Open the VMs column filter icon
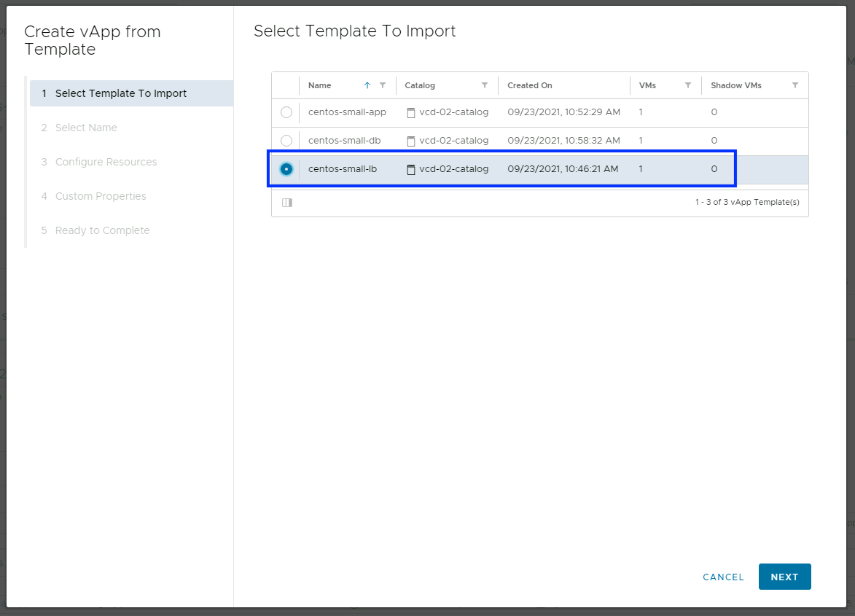 tap(688, 85)
